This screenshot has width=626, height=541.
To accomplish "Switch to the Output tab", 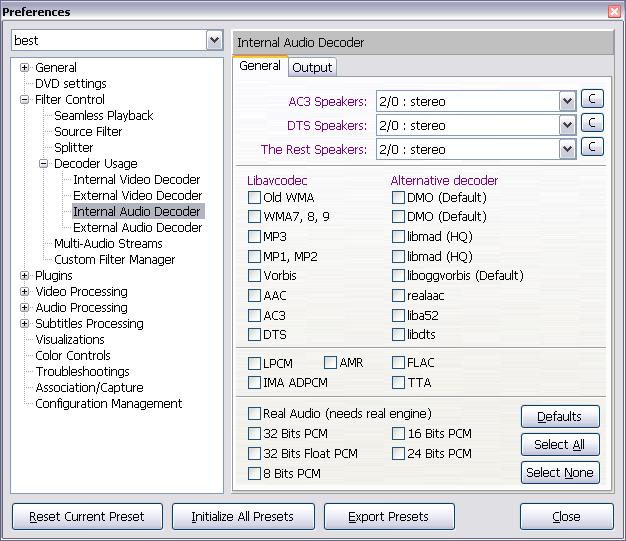I will pos(312,67).
